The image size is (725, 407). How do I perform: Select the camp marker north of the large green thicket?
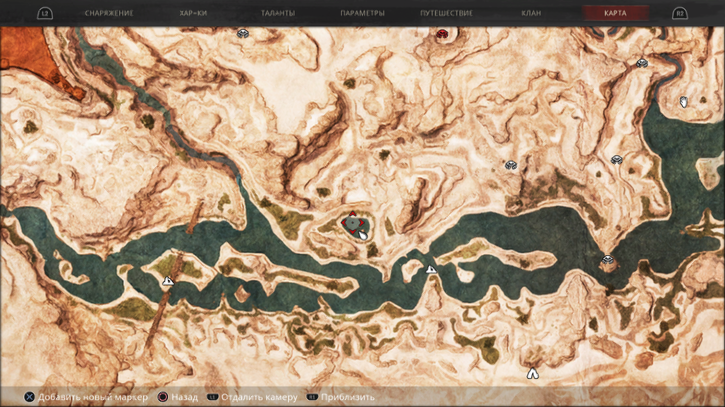click(510, 165)
